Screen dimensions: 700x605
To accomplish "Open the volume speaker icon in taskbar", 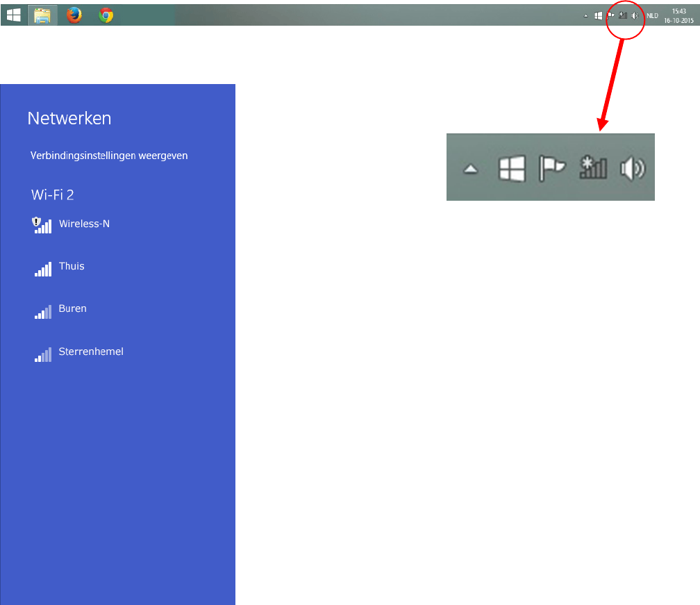I will (x=635, y=15).
